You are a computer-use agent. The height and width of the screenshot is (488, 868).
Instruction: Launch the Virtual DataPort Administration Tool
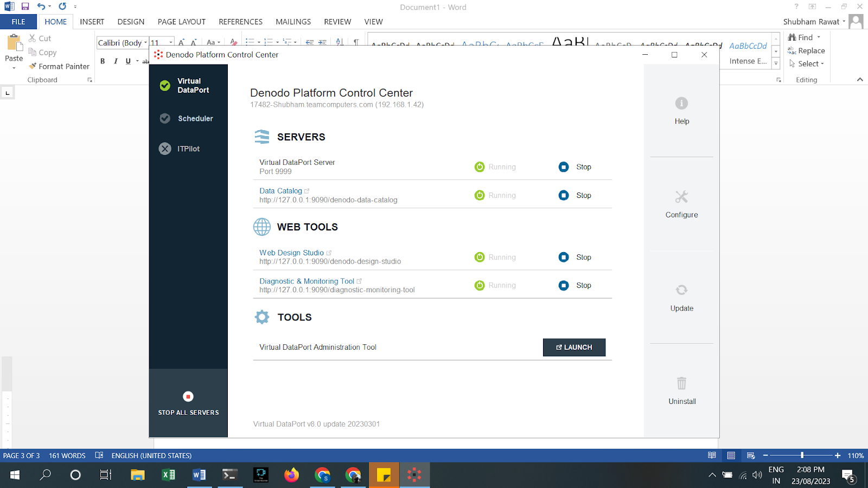[574, 348]
